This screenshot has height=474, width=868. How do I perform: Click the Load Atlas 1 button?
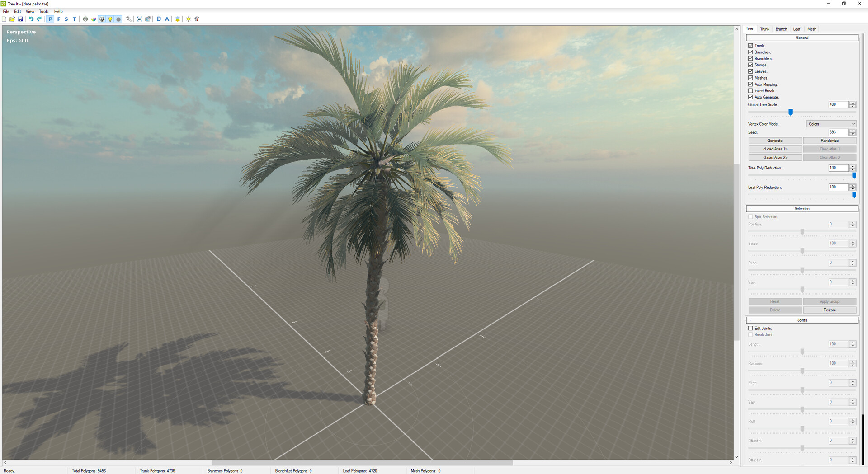pyautogui.click(x=775, y=149)
